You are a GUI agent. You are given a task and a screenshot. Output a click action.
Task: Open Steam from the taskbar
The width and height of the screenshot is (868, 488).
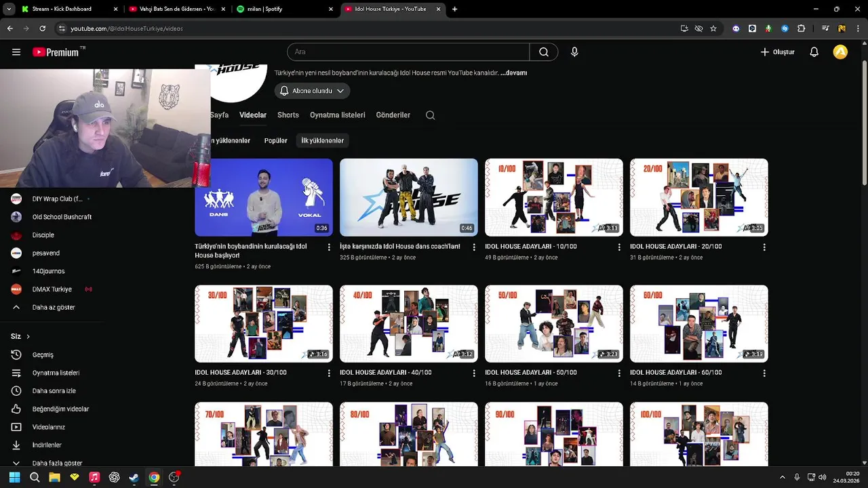[x=134, y=477]
